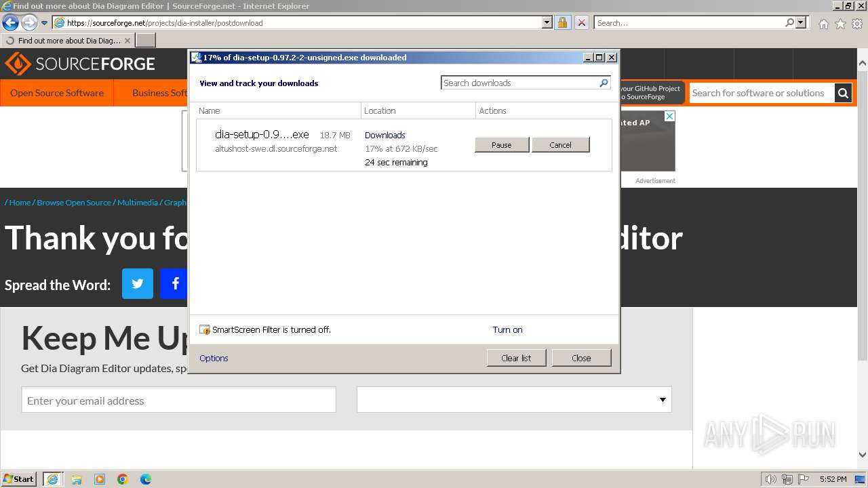Close the advertisement with the X icon
This screenshot has width=868, height=488.
click(669, 117)
